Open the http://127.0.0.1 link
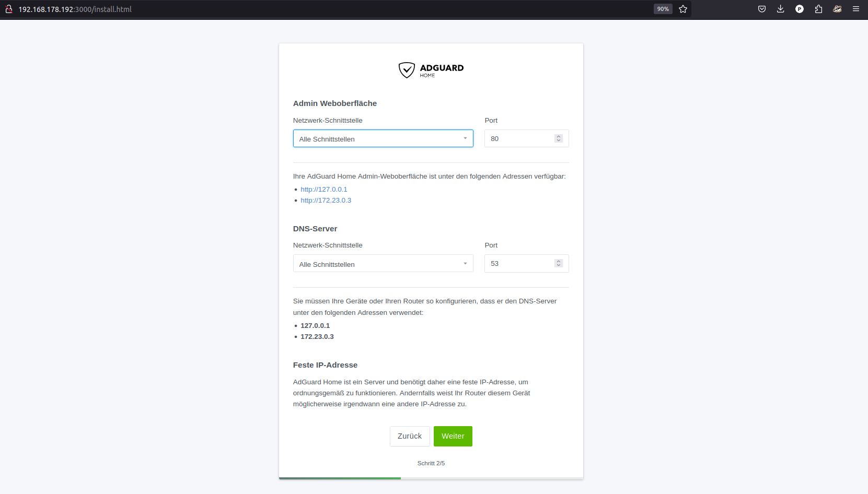This screenshot has width=868, height=494. pos(323,190)
